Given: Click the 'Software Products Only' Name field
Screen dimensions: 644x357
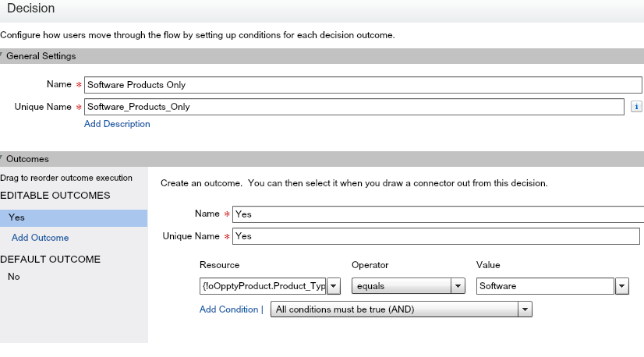Looking at the screenshot, I should (354, 84).
